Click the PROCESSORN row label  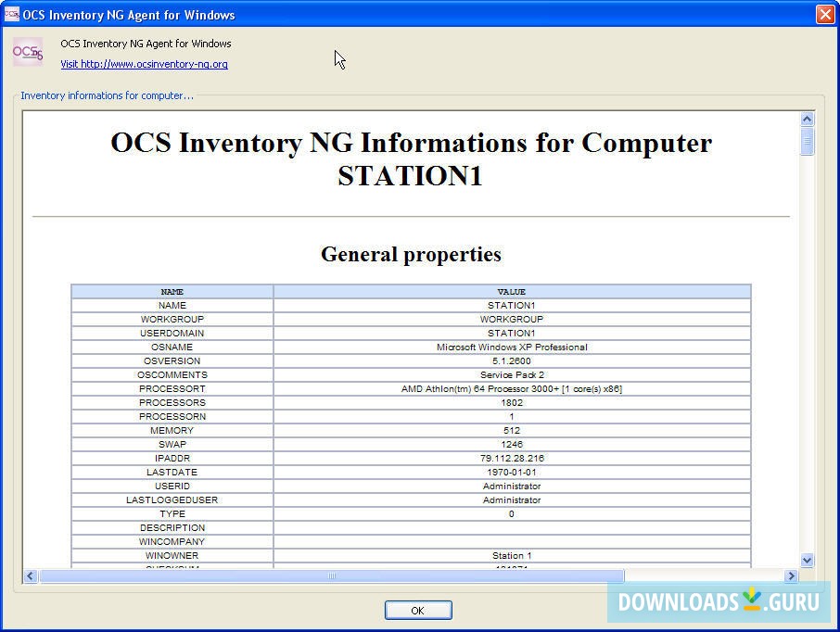coord(172,417)
